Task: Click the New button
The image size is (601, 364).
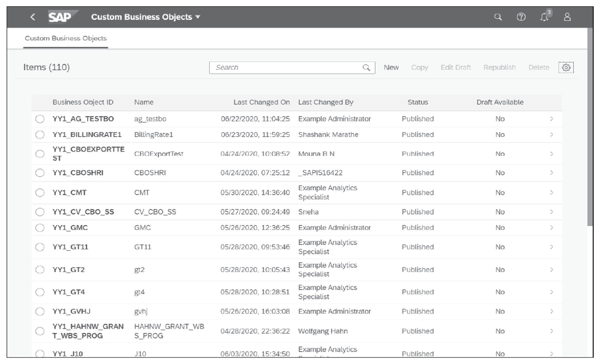Action: click(x=391, y=67)
